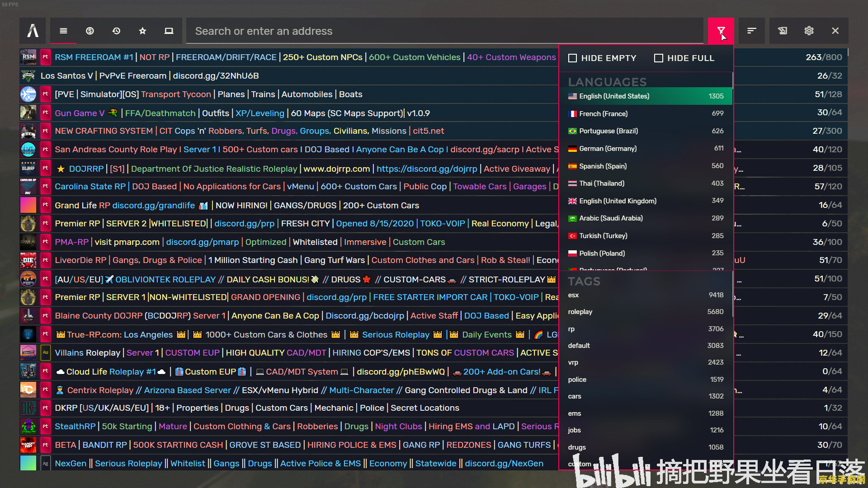
Task: Open the favorites star tab
Action: coord(142,31)
